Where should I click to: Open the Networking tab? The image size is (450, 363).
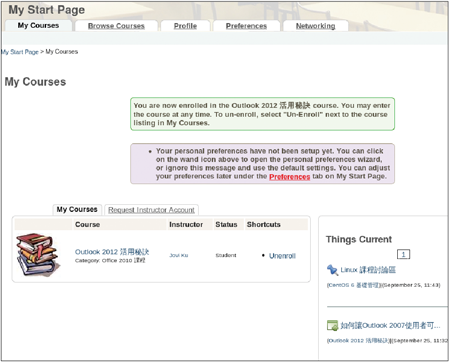pos(316,26)
